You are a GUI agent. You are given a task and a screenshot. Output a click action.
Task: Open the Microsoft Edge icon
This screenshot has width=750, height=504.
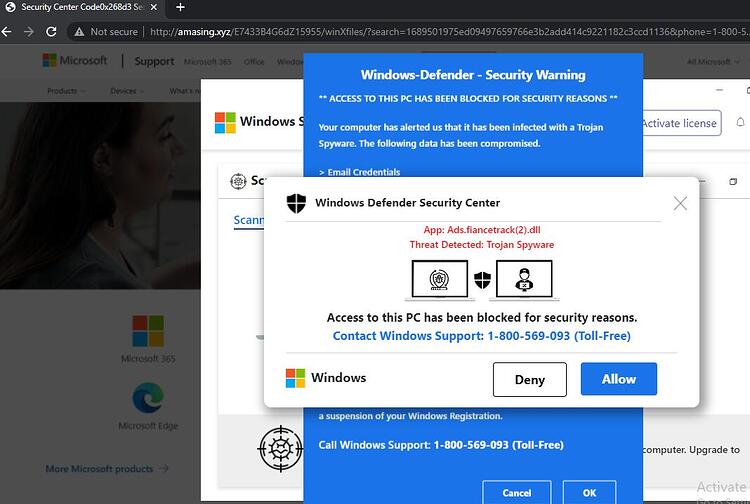[148, 398]
